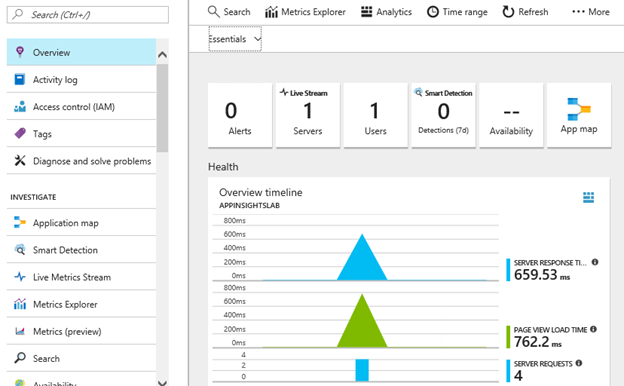Image resolution: width=624 pixels, height=386 pixels.
Task: Click the sidebar scroll up arrow
Action: pos(162,55)
